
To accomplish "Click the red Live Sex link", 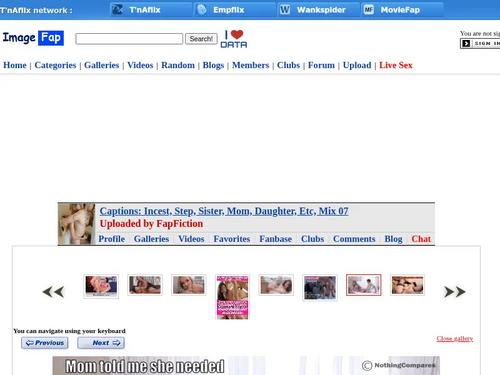I will coord(396,65).
